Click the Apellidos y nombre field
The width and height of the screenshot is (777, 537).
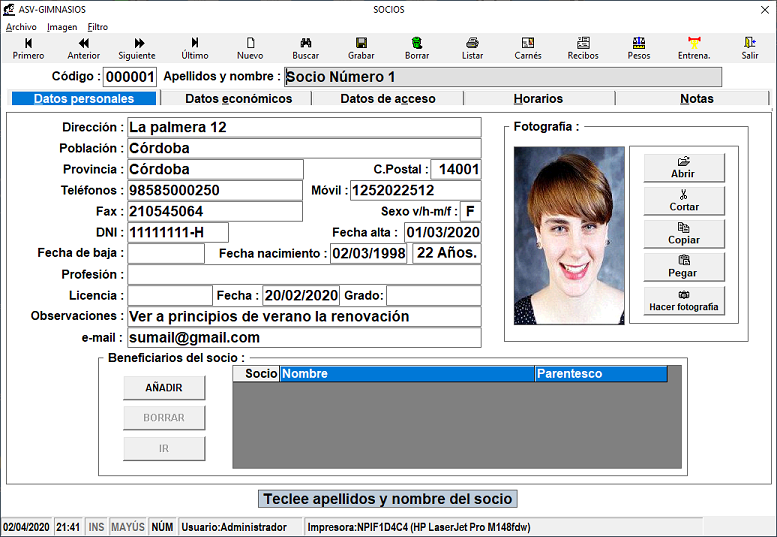click(503, 77)
